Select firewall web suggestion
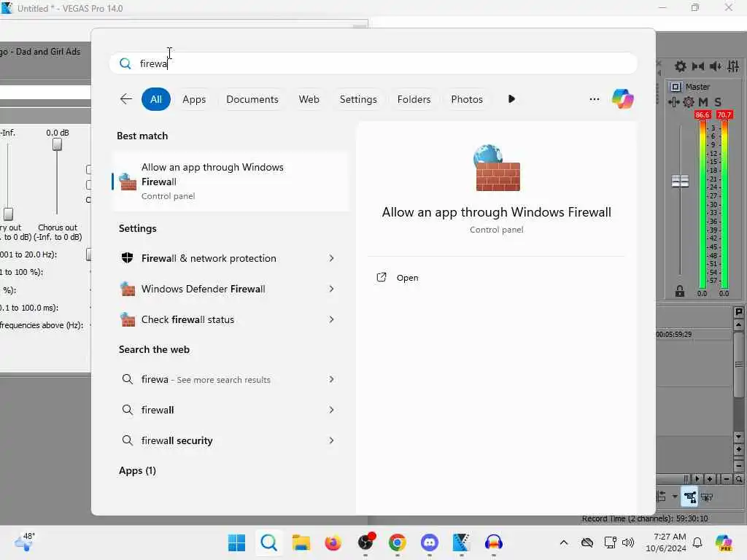The height and width of the screenshot is (560, 747). [158, 410]
